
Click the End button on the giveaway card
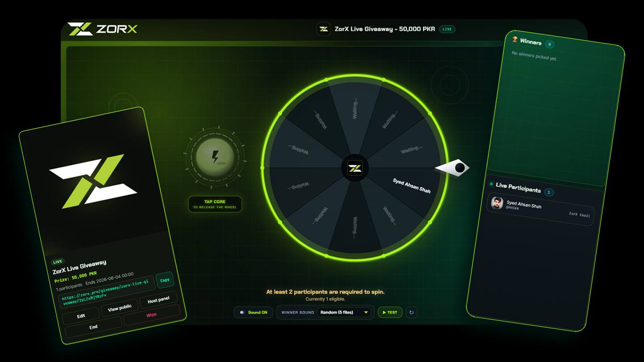coord(93,327)
